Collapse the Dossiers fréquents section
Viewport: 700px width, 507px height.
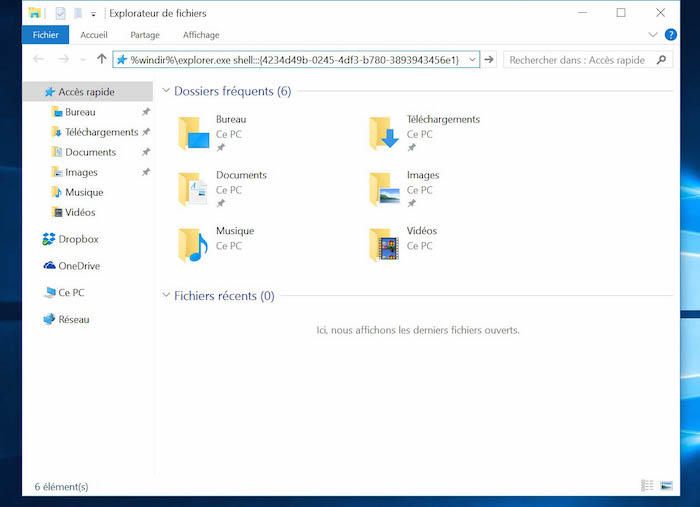point(166,91)
